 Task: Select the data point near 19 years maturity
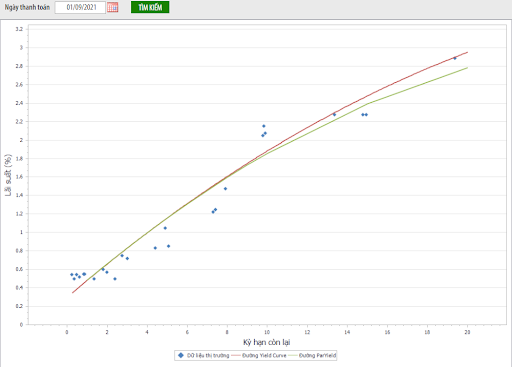pyautogui.click(x=455, y=58)
